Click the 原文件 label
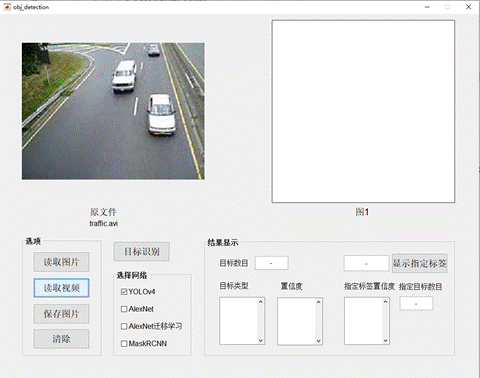This screenshot has height=378, width=480. (103, 212)
